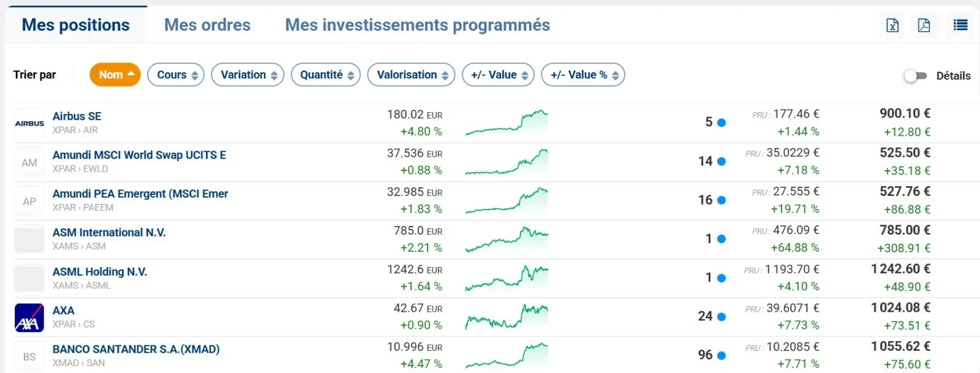Open BANCO SANTANDER S.A.(XMAD) position

tap(136, 349)
